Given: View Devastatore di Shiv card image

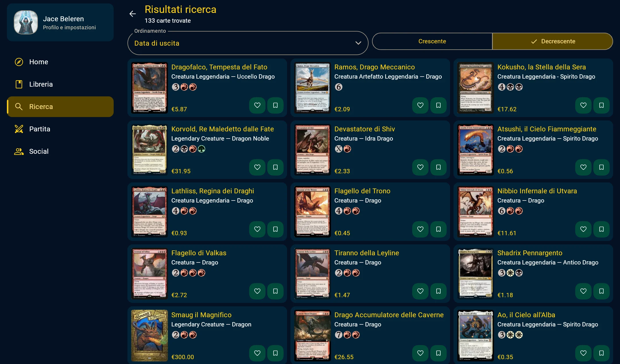Looking at the screenshot, I should tap(312, 150).
